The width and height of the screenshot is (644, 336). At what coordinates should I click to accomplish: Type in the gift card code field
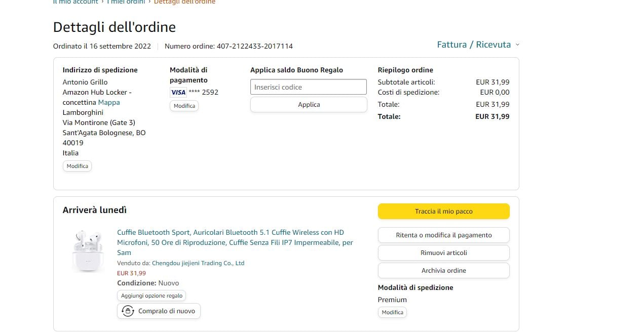pos(308,87)
